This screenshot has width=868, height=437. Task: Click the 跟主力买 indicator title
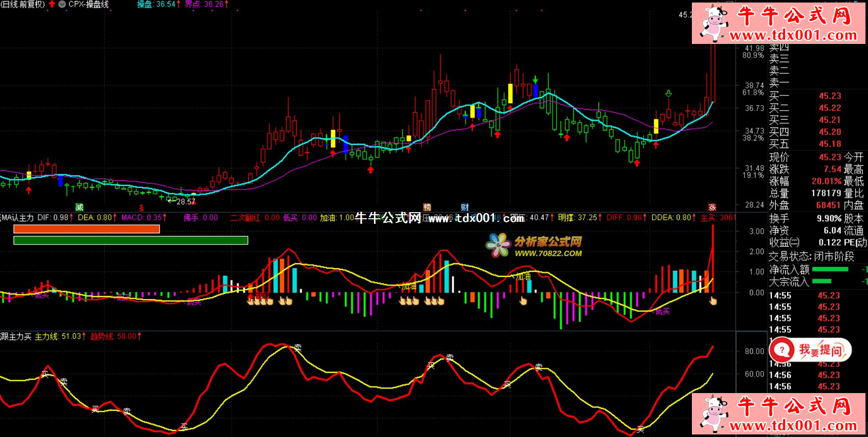16,336
